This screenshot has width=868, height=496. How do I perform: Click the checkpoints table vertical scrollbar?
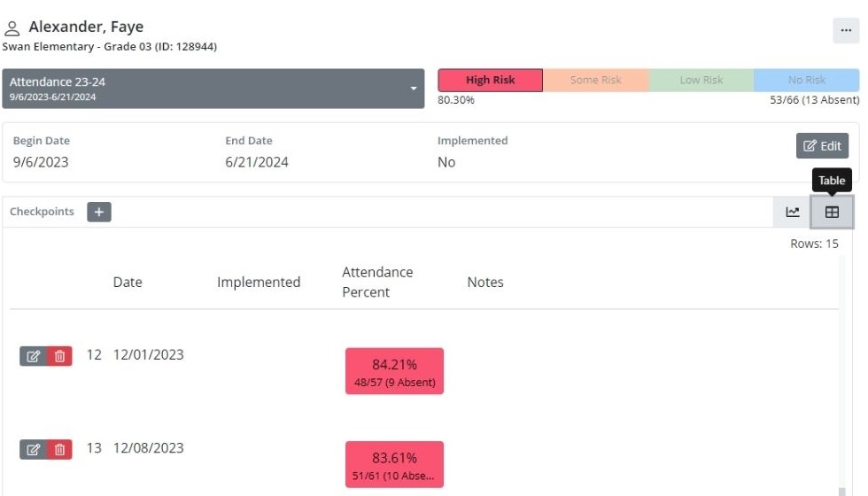click(x=842, y=372)
